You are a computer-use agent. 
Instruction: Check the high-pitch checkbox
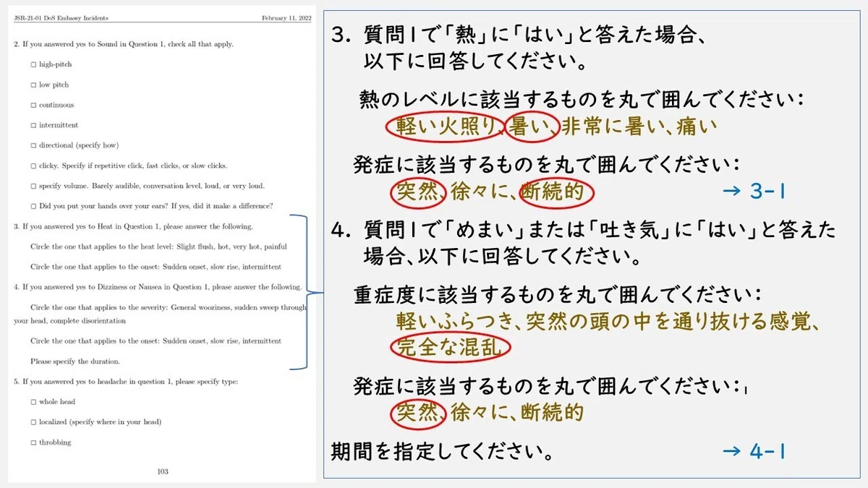pos(33,64)
